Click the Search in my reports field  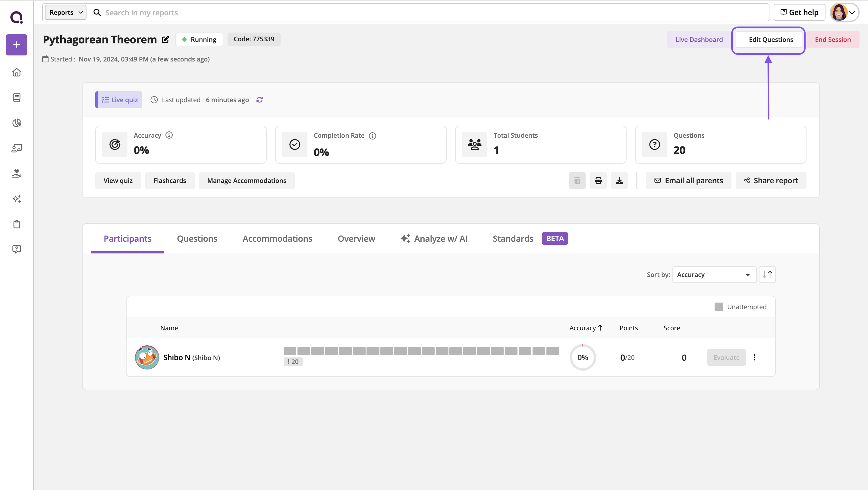coord(435,12)
